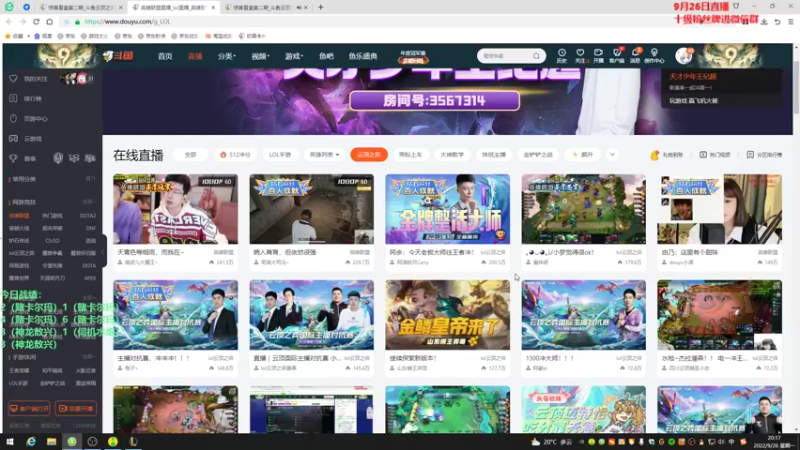Click the search input field
Viewport: 800px width, 450px height.
504,56
